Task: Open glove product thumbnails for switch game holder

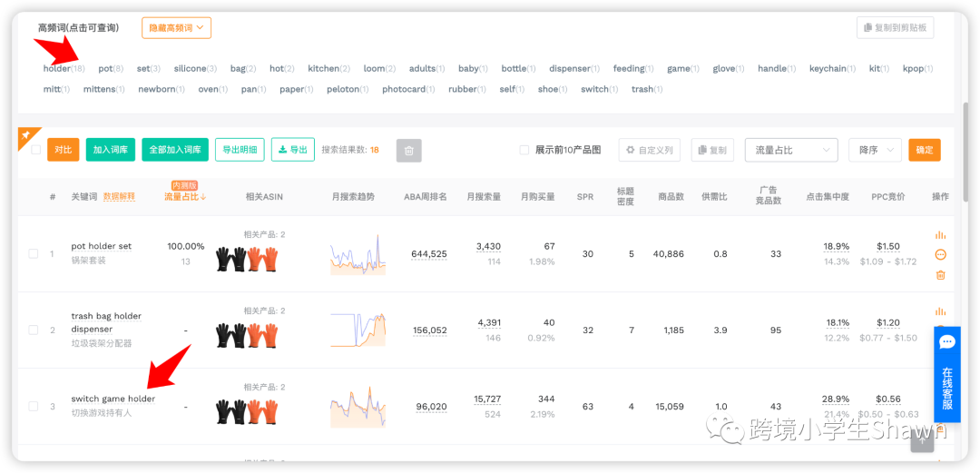Action: click(x=247, y=411)
